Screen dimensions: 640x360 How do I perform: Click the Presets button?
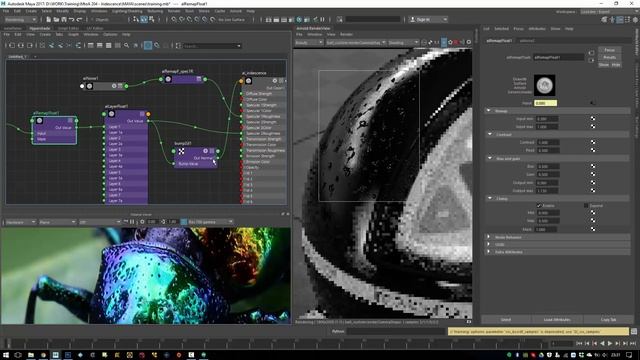(x=609, y=58)
